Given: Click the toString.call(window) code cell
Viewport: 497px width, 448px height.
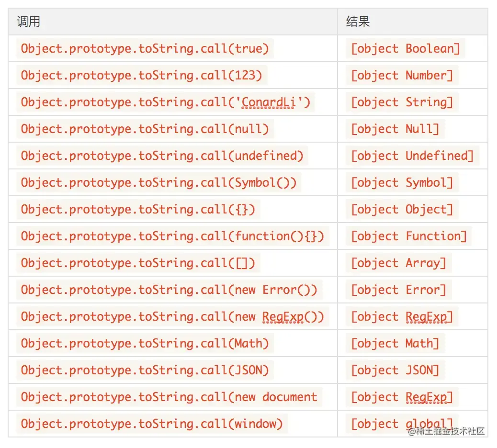Looking at the screenshot, I should (152, 424).
